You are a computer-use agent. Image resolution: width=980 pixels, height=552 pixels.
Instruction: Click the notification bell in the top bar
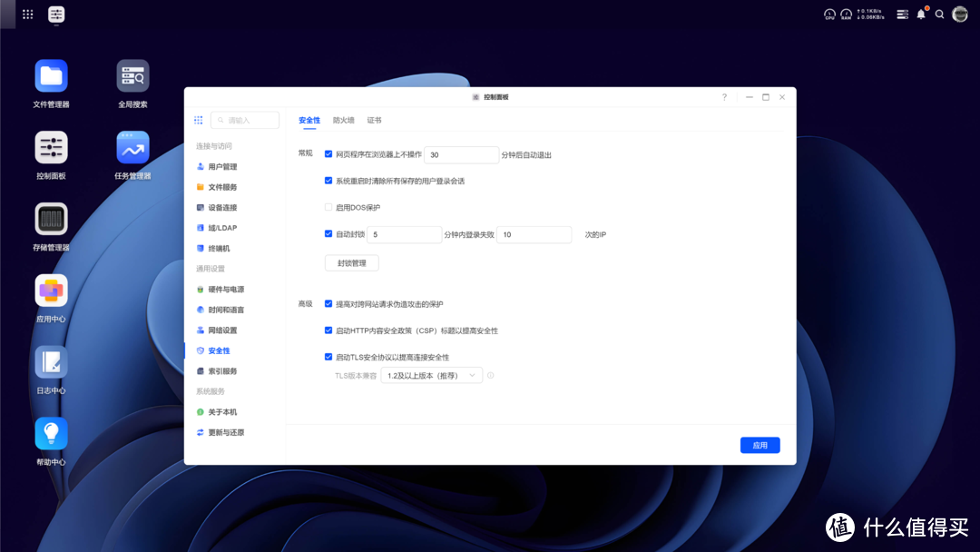click(920, 14)
